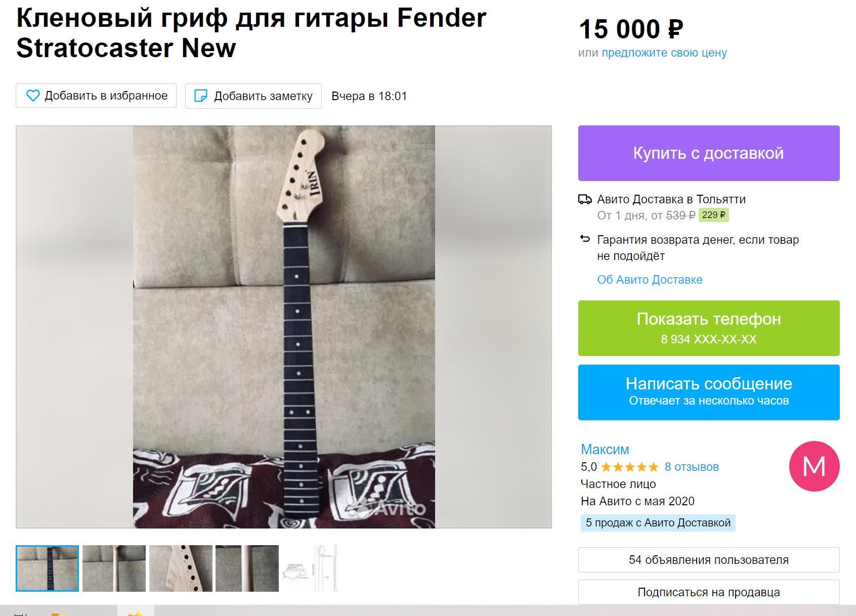This screenshot has height=616, width=856.
Task: Open предложите свою цену link
Action: click(x=664, y=53)
